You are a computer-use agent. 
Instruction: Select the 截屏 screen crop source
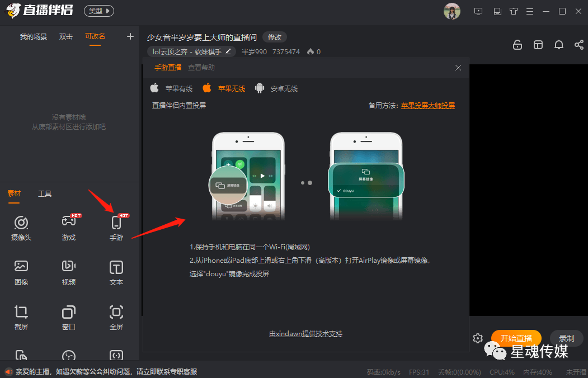tap(21, 318)
